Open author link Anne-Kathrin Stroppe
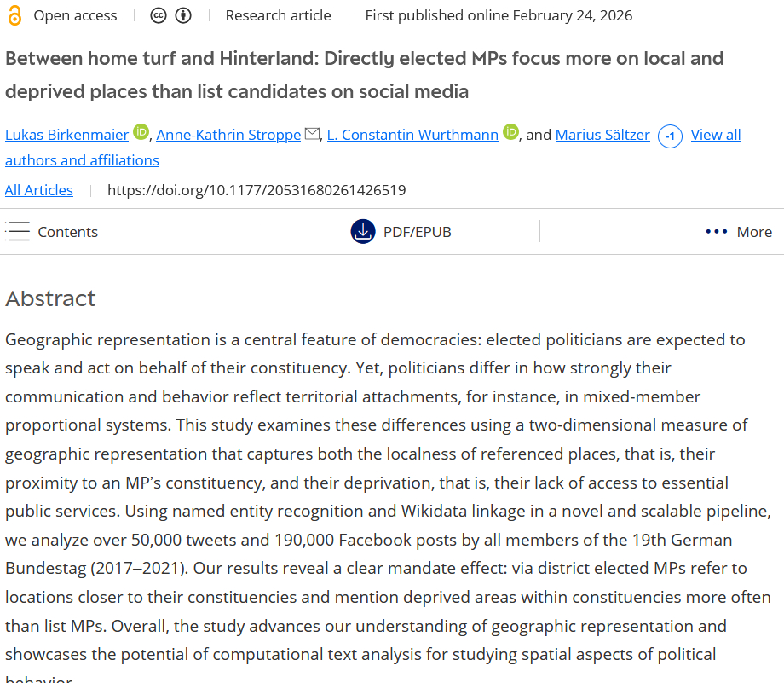This screenshot has height=683, width=784. [x=228, y=135]
